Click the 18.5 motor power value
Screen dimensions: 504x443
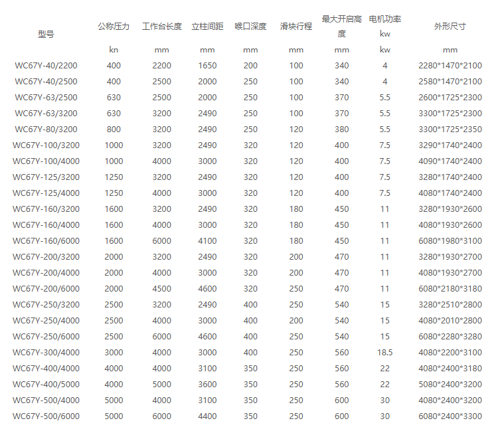click(384, 353)
